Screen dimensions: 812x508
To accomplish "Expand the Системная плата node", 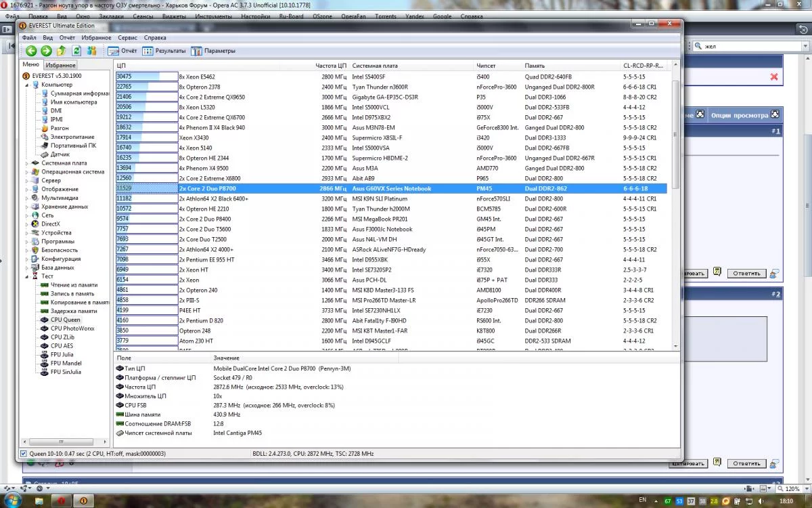I will (x=27, y=163).
